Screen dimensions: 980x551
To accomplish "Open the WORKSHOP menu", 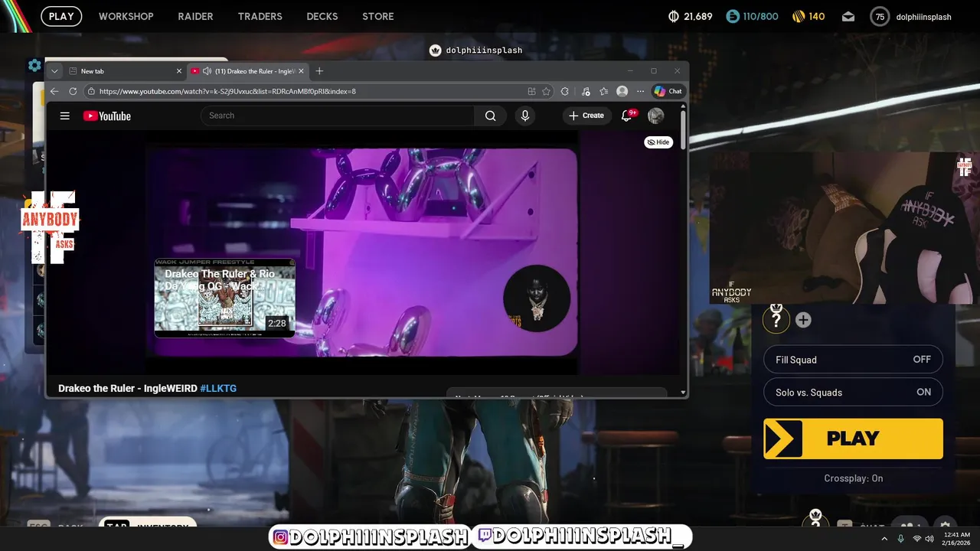I will pos(126,16).
